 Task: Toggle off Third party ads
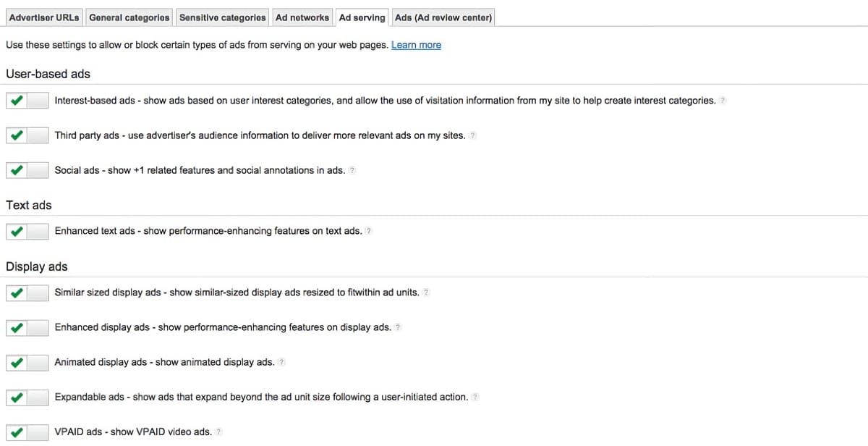coord(27,135)
